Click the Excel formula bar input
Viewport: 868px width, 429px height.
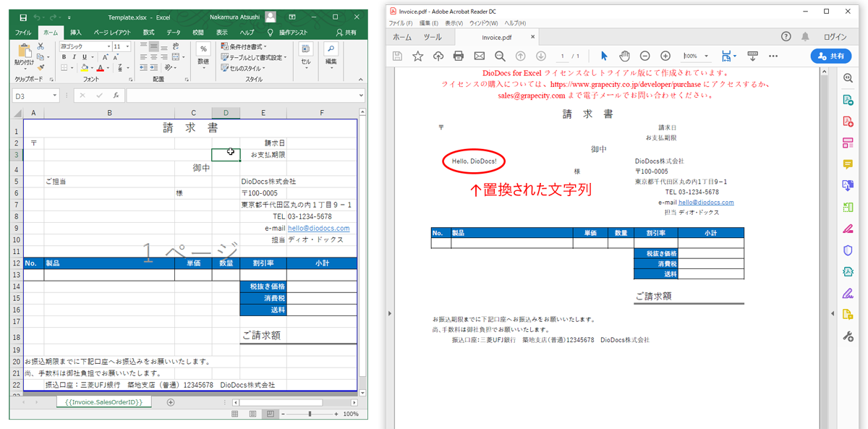245,95
